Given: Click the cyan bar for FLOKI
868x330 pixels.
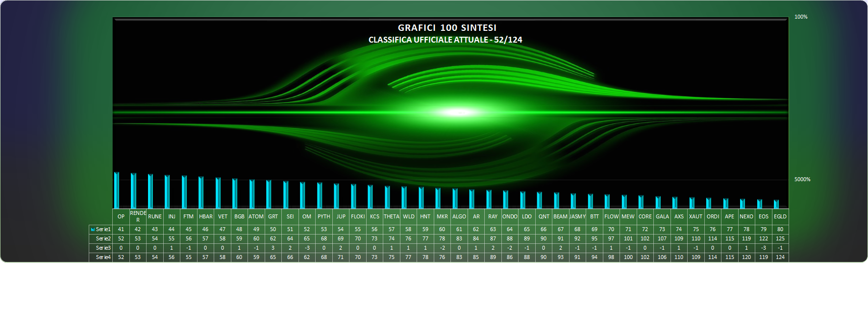Looking at the screenshot, I should coord(353,196).
